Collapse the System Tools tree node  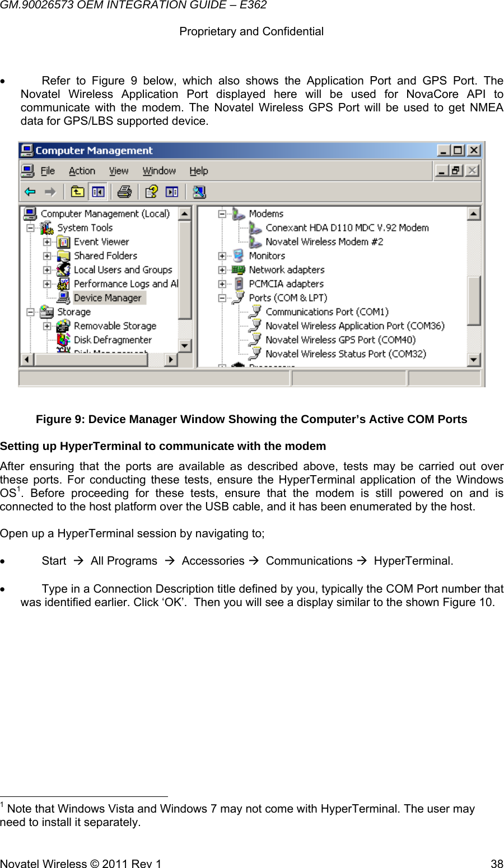31,228
